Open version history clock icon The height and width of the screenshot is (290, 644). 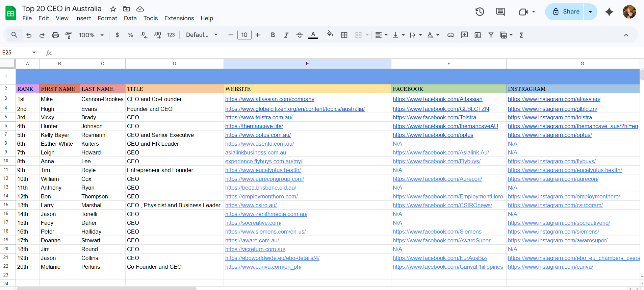coord(480,12)
